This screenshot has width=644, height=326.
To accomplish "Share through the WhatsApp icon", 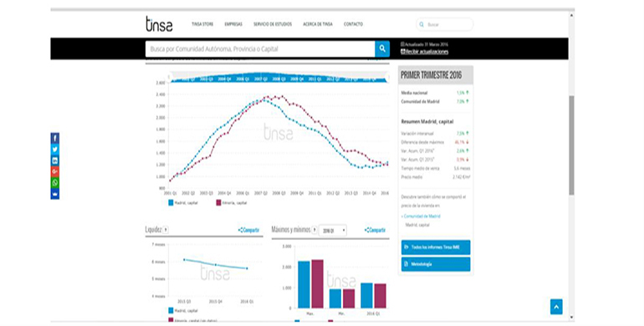I will point(55,183).
